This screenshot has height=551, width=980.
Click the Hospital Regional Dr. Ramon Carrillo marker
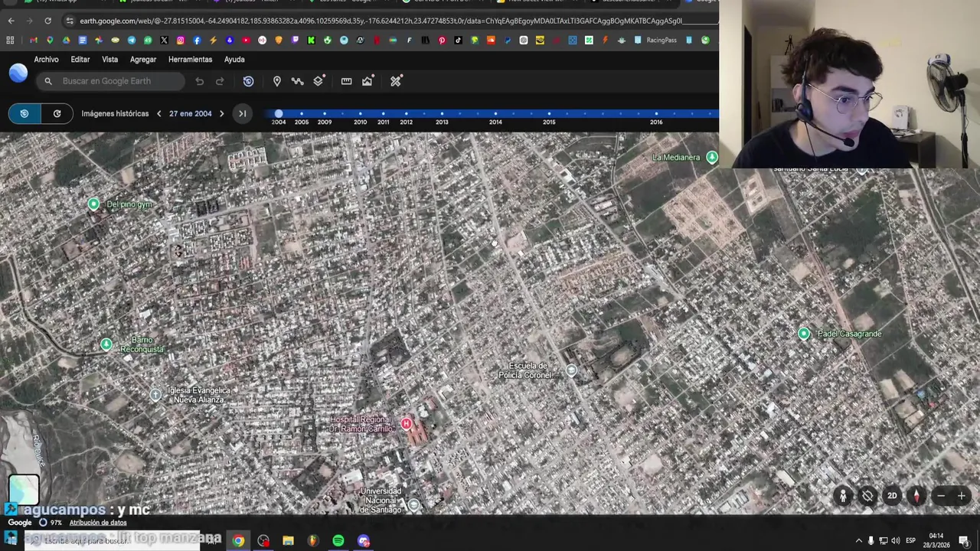(406, 424)
